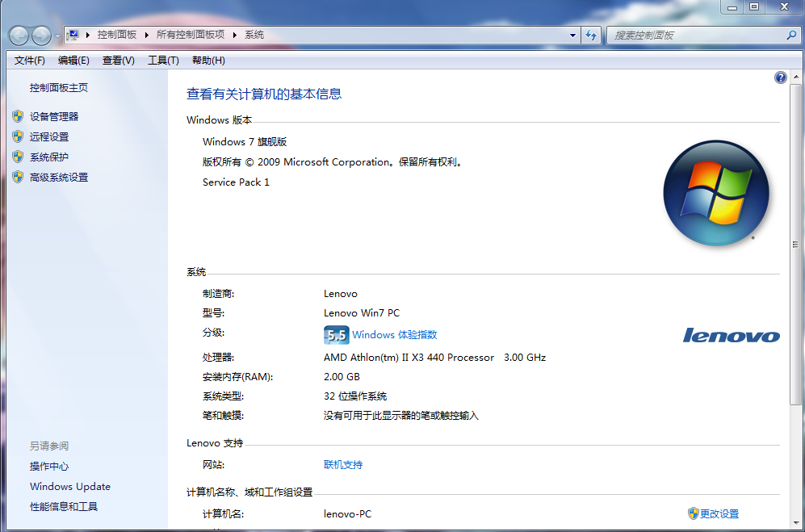Click 'Service Pack 1' text
Image resolution: width=805 pixels, height=532 pixels.
(236, 182)
